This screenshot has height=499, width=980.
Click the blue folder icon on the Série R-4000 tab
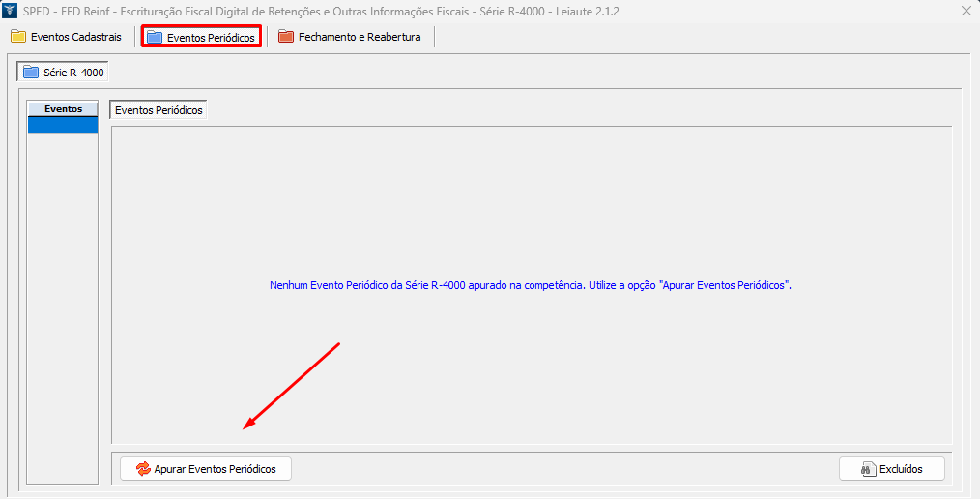pos(31,72)
